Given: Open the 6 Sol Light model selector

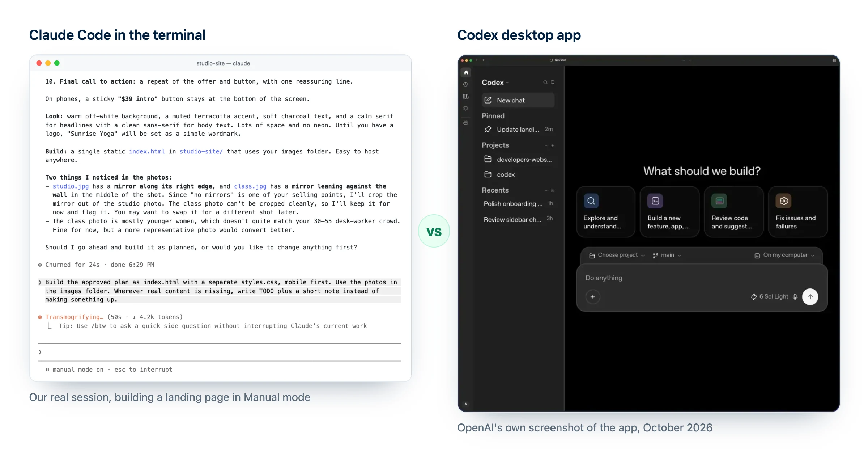Looking at the screenshot, I should point(769,297).
